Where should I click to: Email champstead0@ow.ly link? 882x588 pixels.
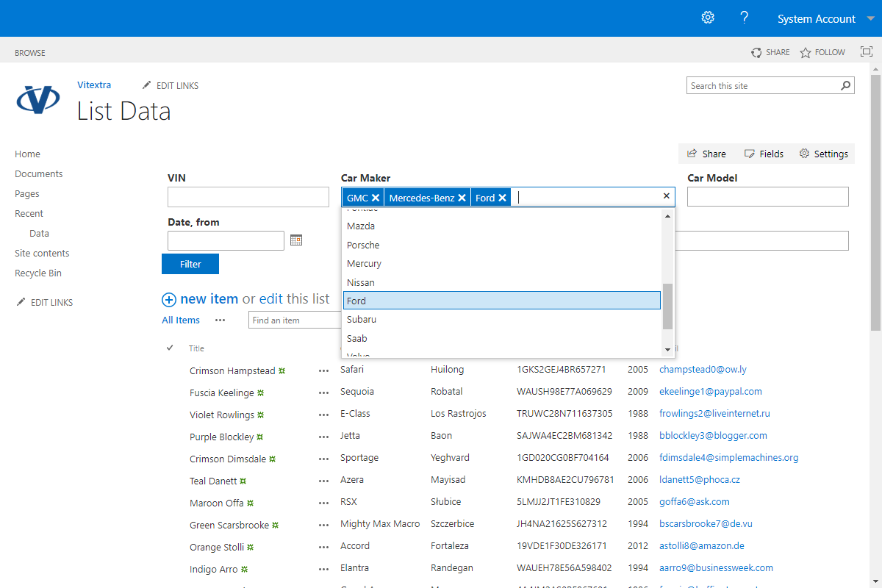click(x=703, y=370)
